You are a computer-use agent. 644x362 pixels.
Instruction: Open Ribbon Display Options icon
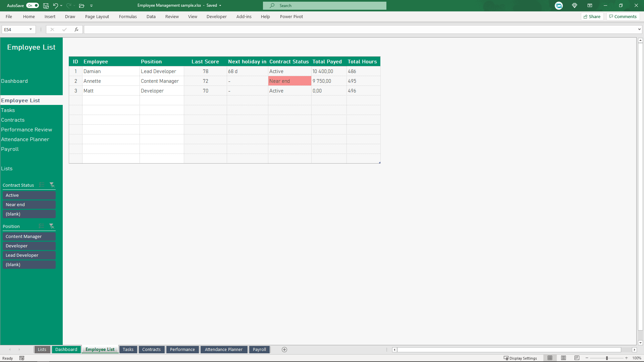pos(590,5)
